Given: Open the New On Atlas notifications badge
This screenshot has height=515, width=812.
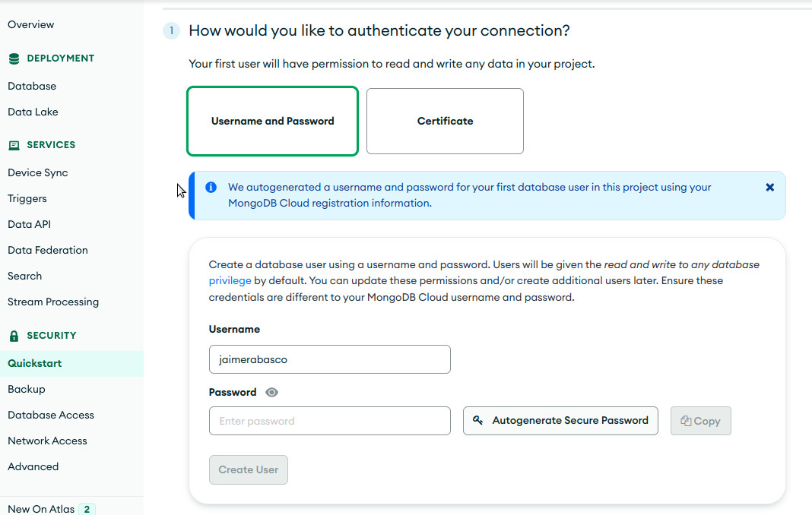Looking at the screenshot, I should [x=87, y=510].
